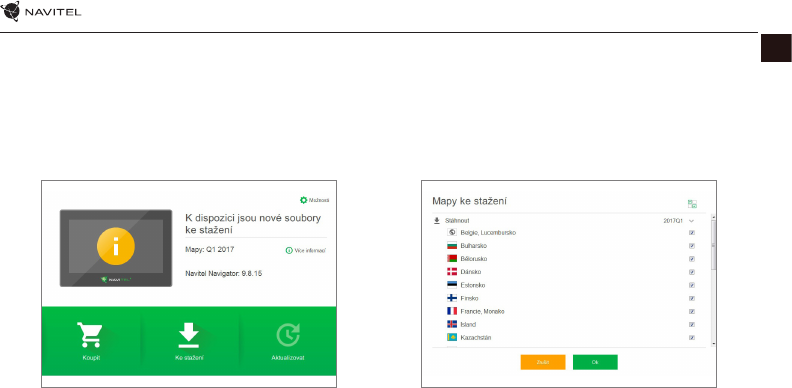Click the Estonsko country name
The height and width of the screenshot is (388, 792).
(x=473, y=285)
